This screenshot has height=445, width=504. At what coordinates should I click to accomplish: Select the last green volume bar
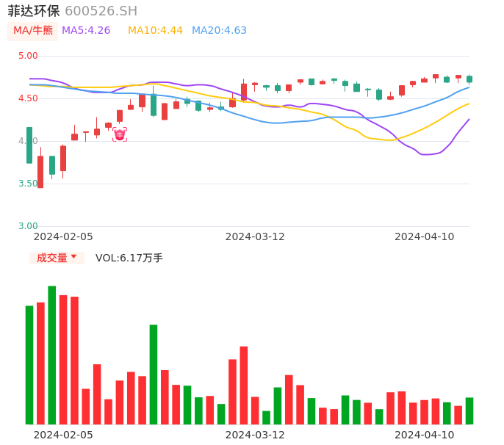(469, 410)
